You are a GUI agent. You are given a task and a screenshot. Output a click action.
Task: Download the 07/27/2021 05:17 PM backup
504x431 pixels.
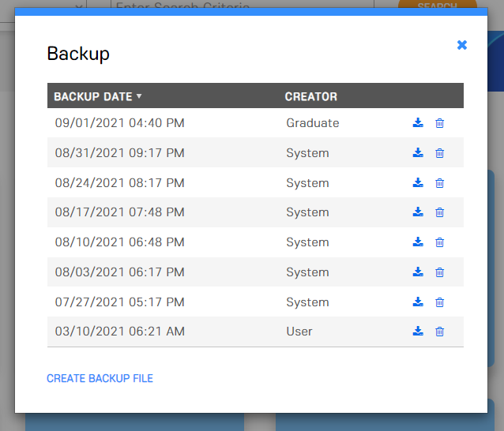418,302
